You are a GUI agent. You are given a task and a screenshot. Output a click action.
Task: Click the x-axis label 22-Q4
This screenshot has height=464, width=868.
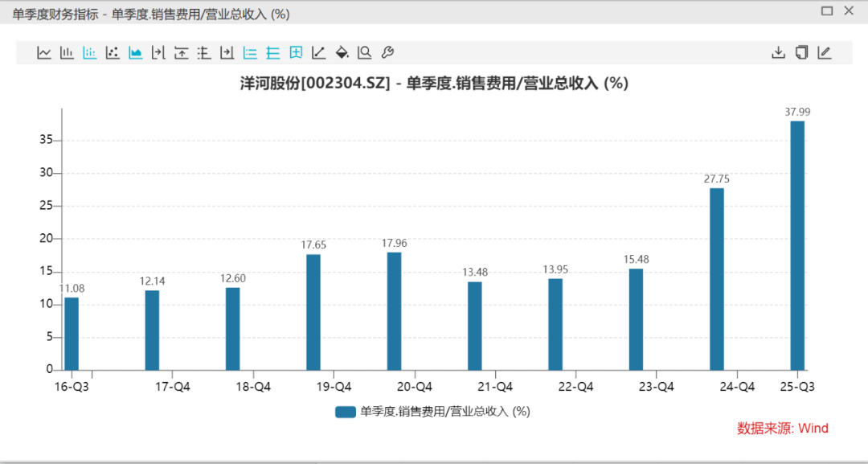pos(576,387)
